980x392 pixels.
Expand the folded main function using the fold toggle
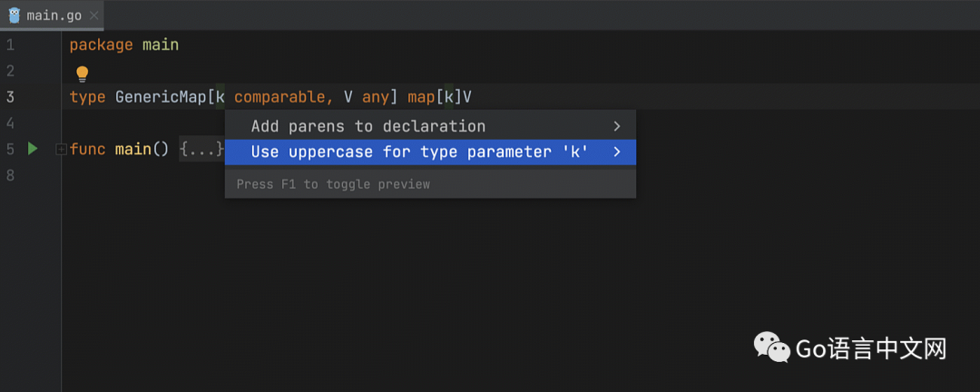pos(61,149)
